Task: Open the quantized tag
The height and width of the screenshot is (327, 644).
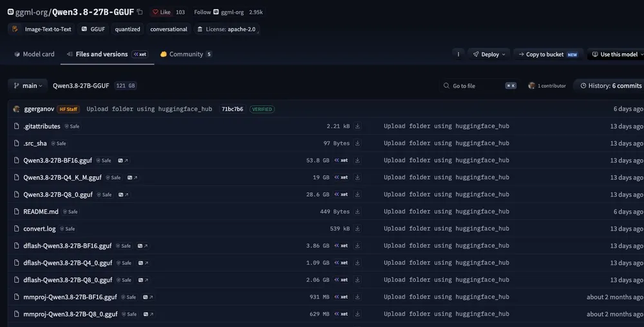Action: coord(128,29)
